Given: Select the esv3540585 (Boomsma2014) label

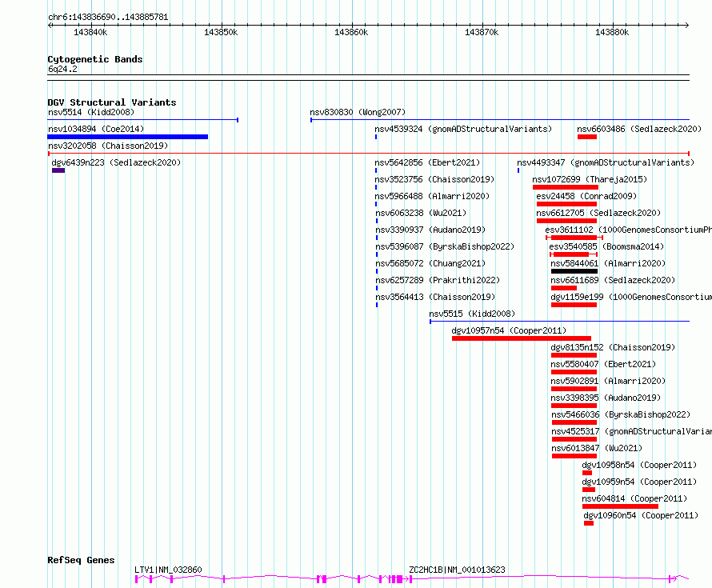Looking at the screenshot, I should coord(606,246).
